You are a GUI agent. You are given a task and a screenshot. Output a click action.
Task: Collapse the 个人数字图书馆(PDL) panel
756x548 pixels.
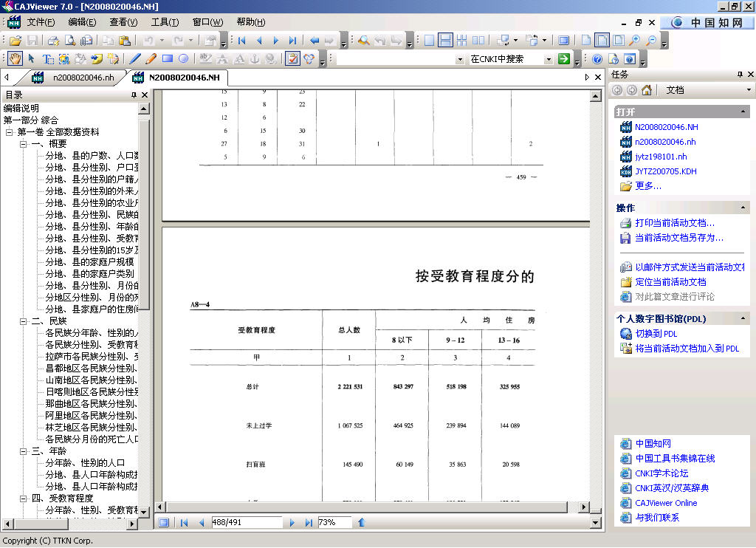pos(743,318)
